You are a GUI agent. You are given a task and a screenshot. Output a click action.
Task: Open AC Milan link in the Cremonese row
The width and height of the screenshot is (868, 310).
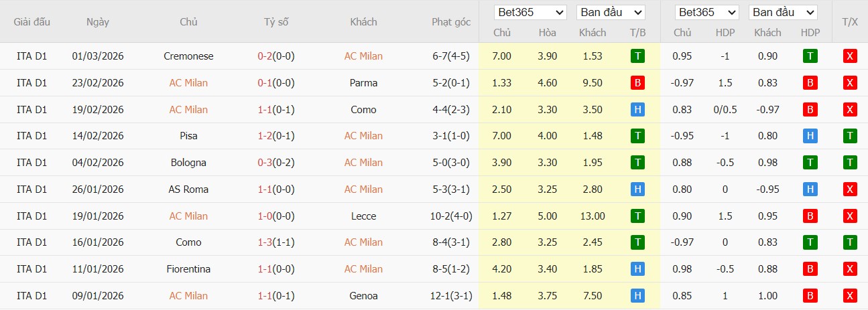(x=363, y=56)
